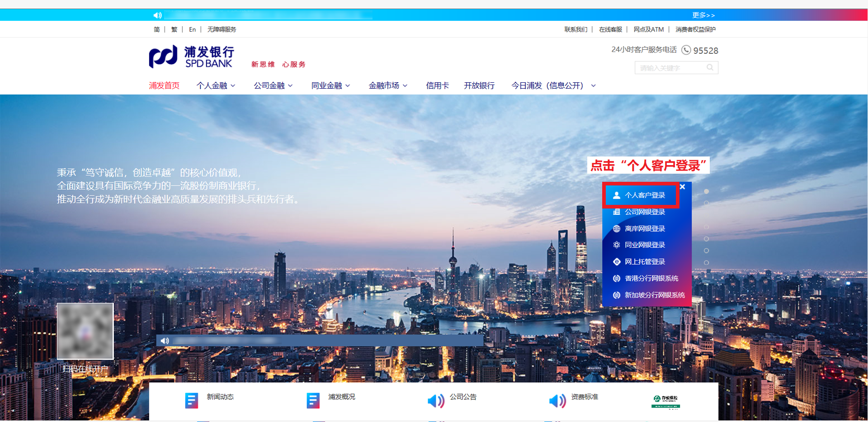
Task: Click 新加坡分行网银系统 entry
Action: (655, 295)
